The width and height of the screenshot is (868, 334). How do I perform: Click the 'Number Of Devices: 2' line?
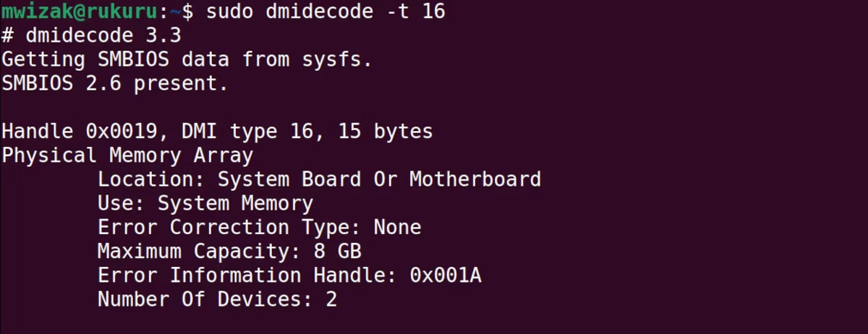pos(217,299)
